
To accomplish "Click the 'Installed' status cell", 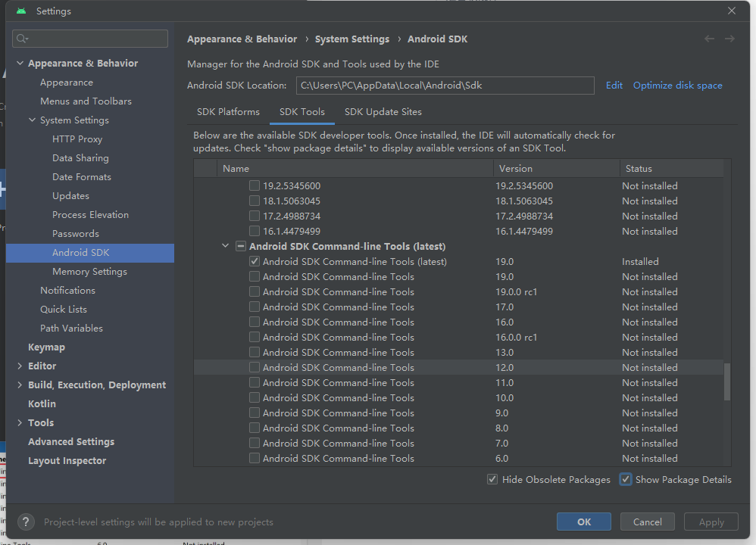I will (x=640, y=261).
